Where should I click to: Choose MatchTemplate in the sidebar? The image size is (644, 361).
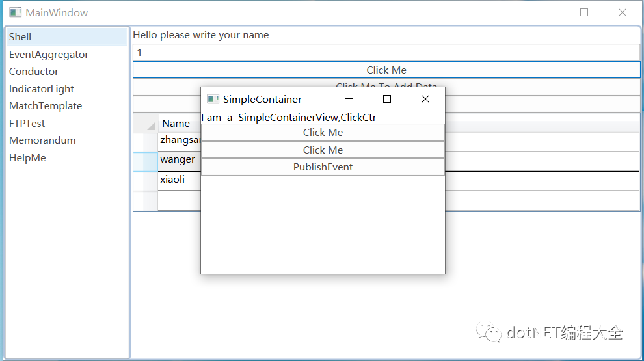point(46,106)
